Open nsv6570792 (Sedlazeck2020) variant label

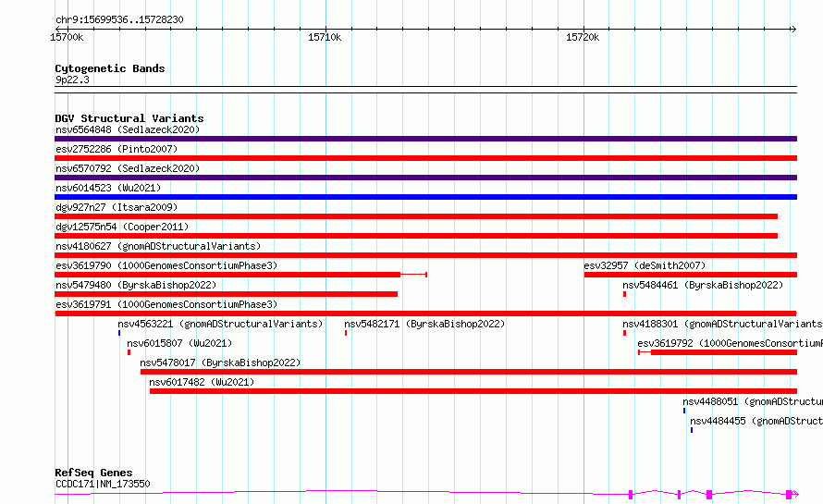pyautogui.click(x=128, y=168)
